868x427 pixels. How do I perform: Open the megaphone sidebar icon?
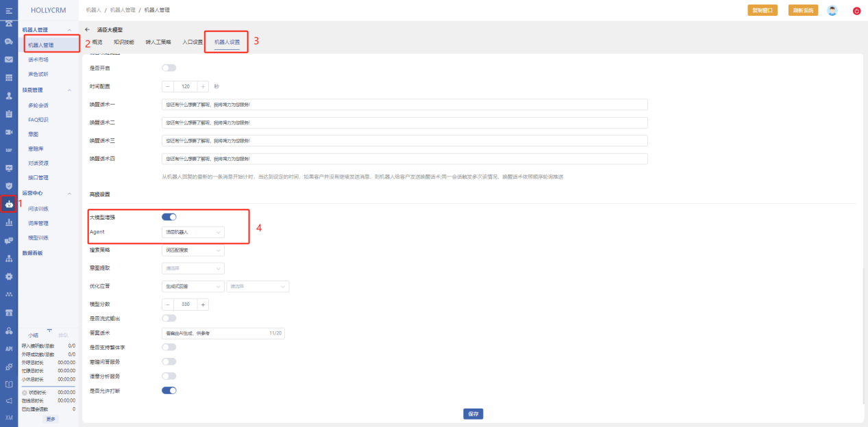9,401
